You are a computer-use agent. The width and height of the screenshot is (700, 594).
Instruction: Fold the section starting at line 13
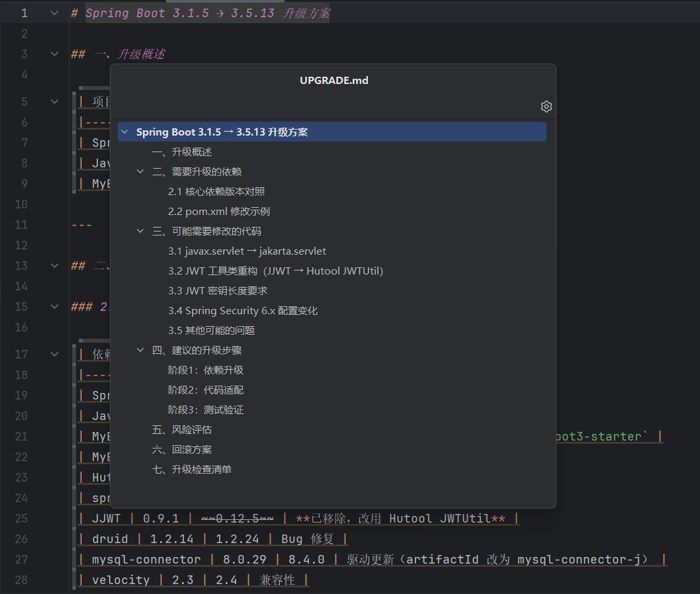coord(54,265)
